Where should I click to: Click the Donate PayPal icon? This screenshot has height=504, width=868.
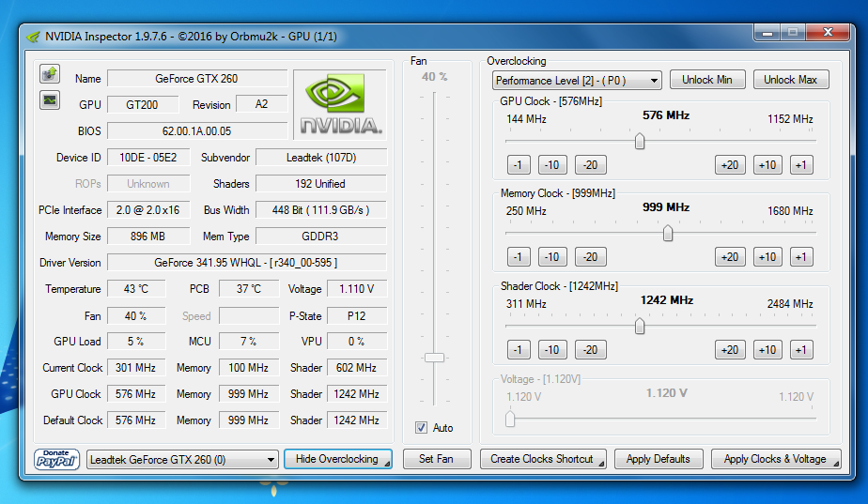coord(56,459)
